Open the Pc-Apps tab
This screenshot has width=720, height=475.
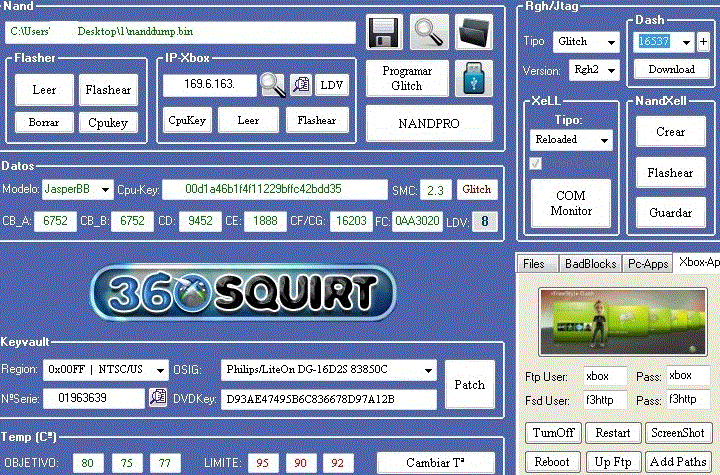click(648, 264)
